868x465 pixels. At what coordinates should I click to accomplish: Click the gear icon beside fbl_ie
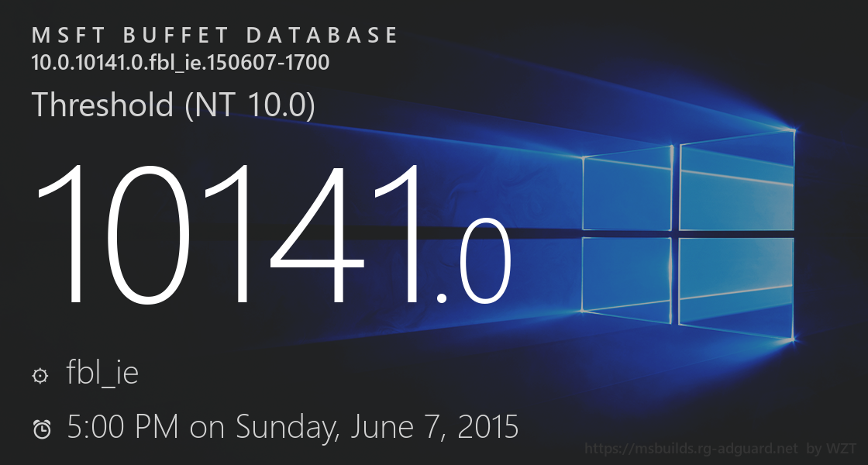pyautogui.click(x=40, y=376)
